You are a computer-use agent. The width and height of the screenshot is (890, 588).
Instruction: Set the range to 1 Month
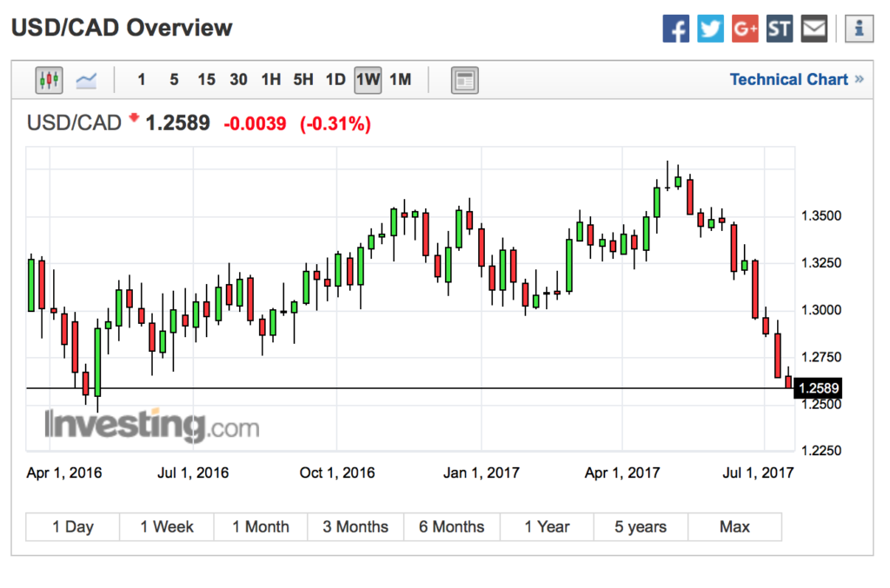pyautogui.click(x=261, y=526)
